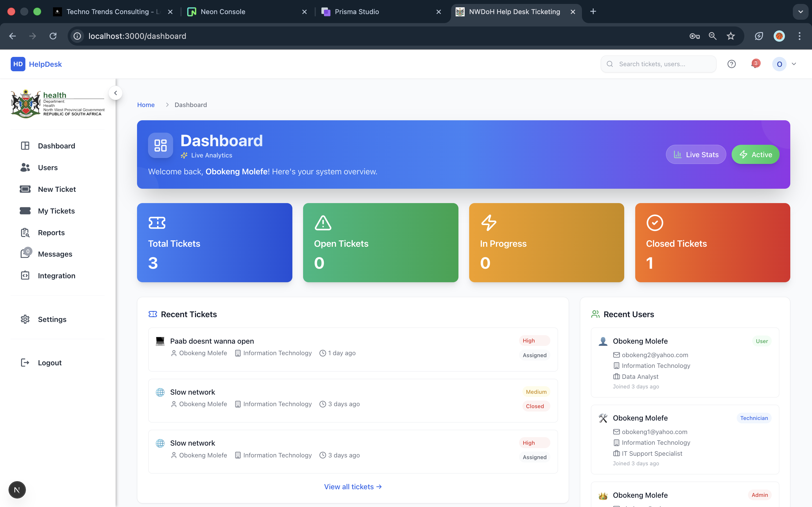Click the Settings gear icon
The width and height of the screenshot is (812, 507).
[25, 319]
